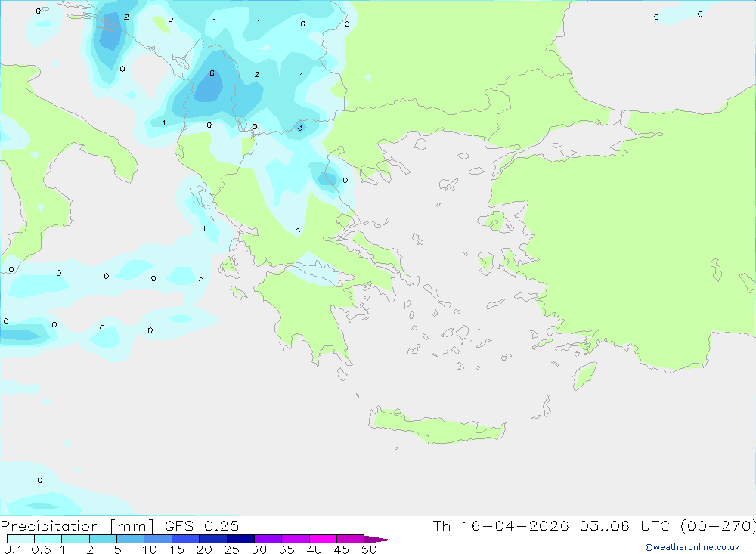
Task: Click the '0.1' legend scale label
Action: point(13,549)
